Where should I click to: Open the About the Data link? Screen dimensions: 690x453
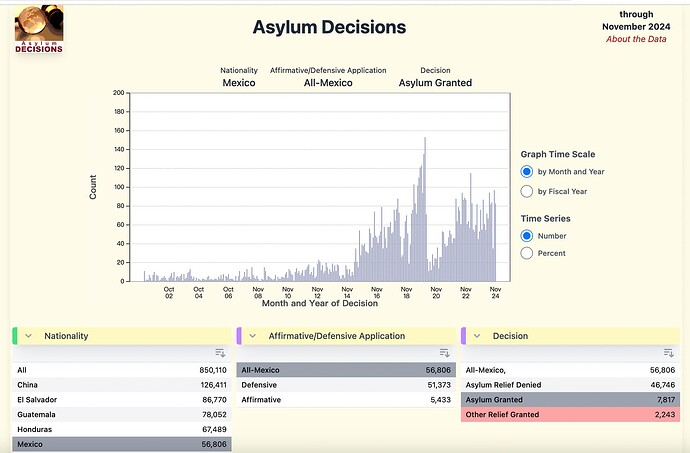pos(636,39)
